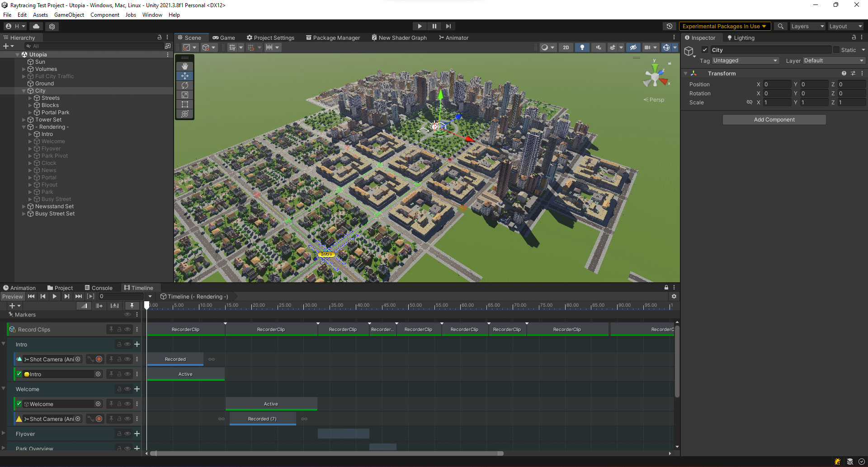Collapse the City hierarchy item
Screen dimensions: 868x467
tap(24, 91)
